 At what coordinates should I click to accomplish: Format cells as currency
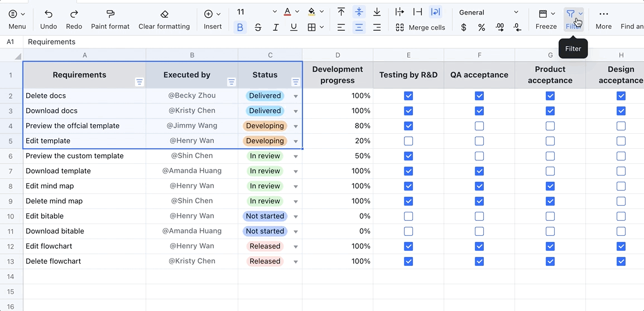[464, 27]
